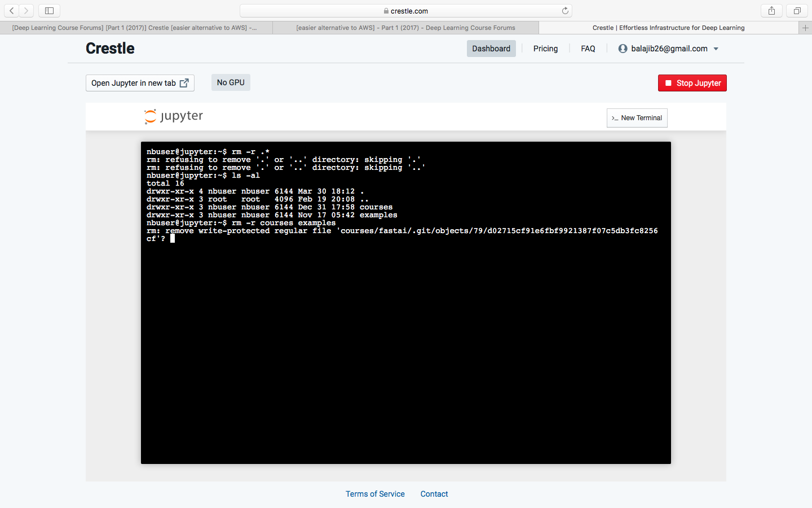The width and height of the screenshot is (812, 508).
Task: Click the Safari forward arrow
Action: point(26,11)
